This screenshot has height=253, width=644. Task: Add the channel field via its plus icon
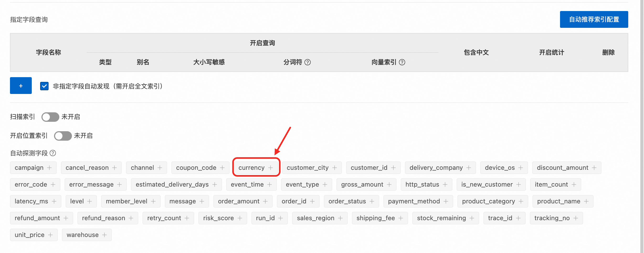(x=160, y=168)
